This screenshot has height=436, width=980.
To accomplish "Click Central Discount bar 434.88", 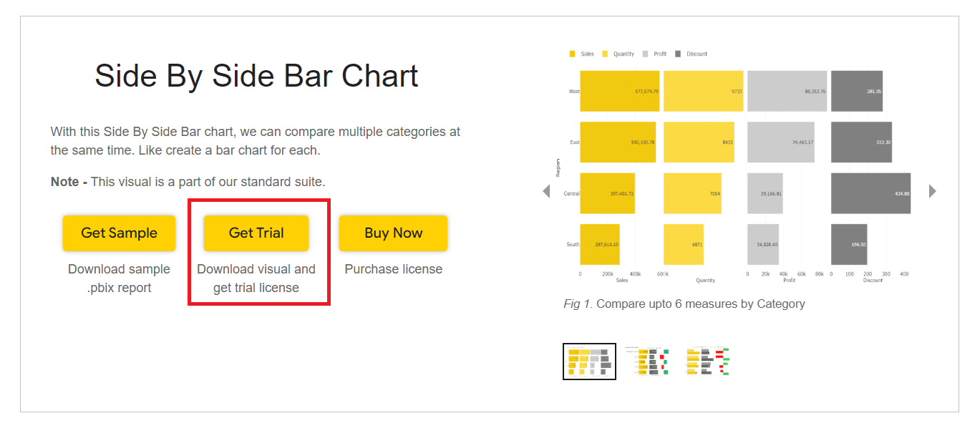I will click(870, 193).
